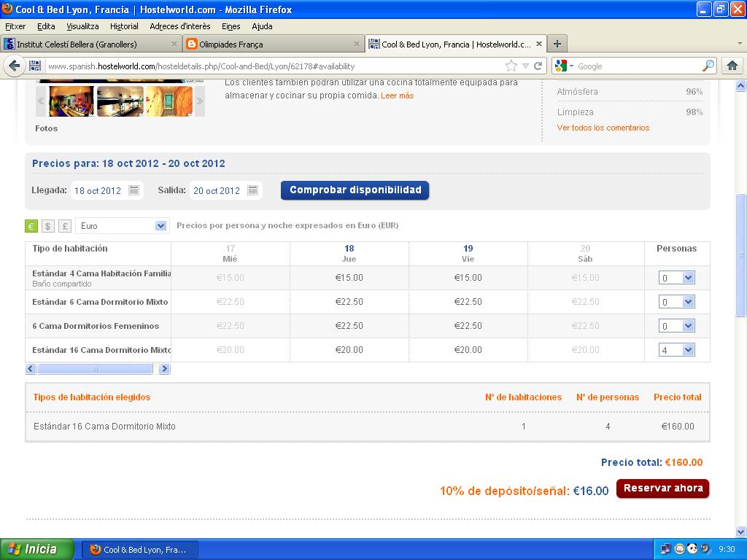Open Personas dropdown for 4 Cama Habitación Familiar
This screenshot has height=560, width=747.
[676, 278]
